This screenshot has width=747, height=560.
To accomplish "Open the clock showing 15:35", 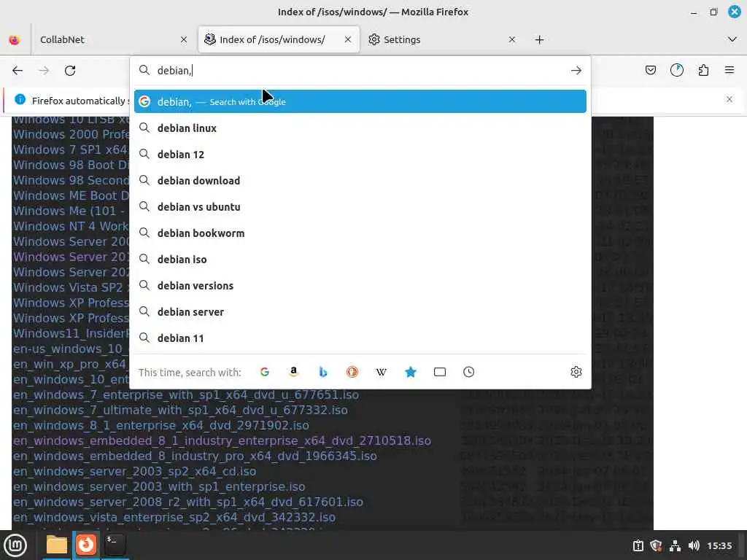I will click(x=719, y=545).
